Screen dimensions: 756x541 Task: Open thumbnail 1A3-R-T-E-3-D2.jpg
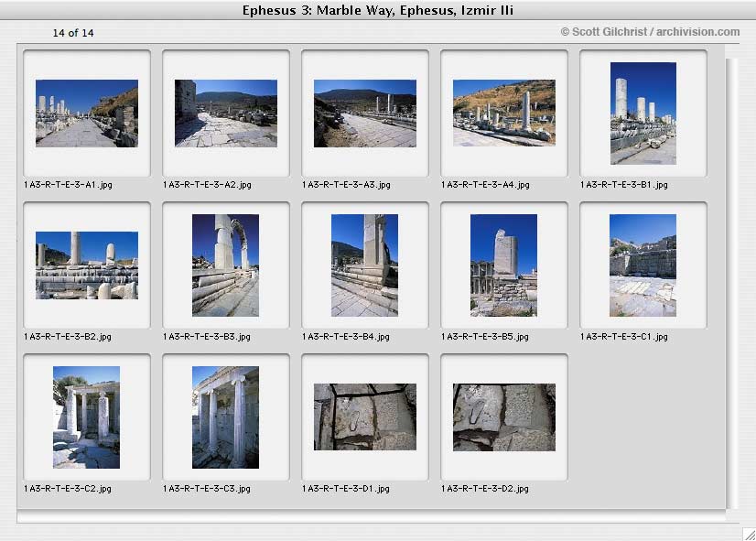pos(503,417)
